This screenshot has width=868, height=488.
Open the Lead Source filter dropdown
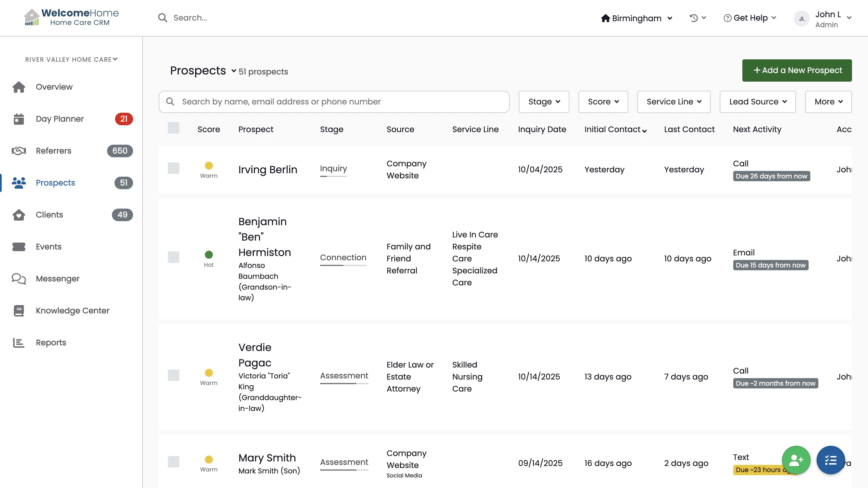click(758, 102)
